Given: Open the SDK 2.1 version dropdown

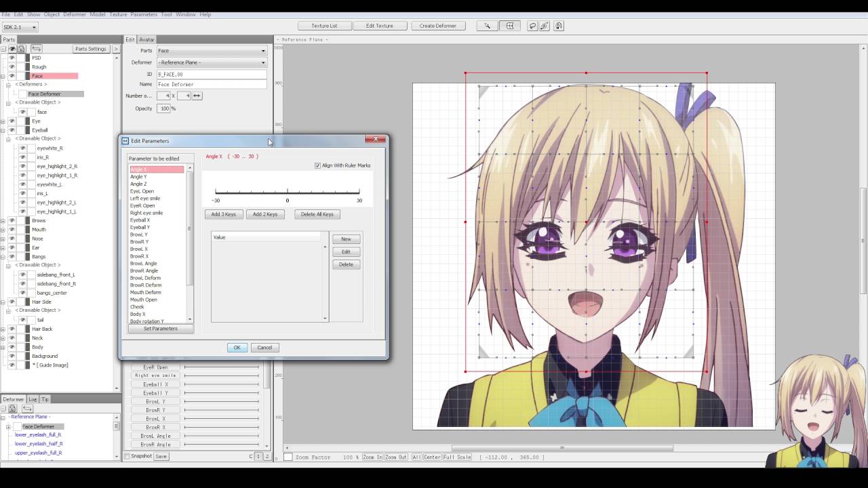Looking at the screenshot, I should pyautogui.click(x=20, y=27).
